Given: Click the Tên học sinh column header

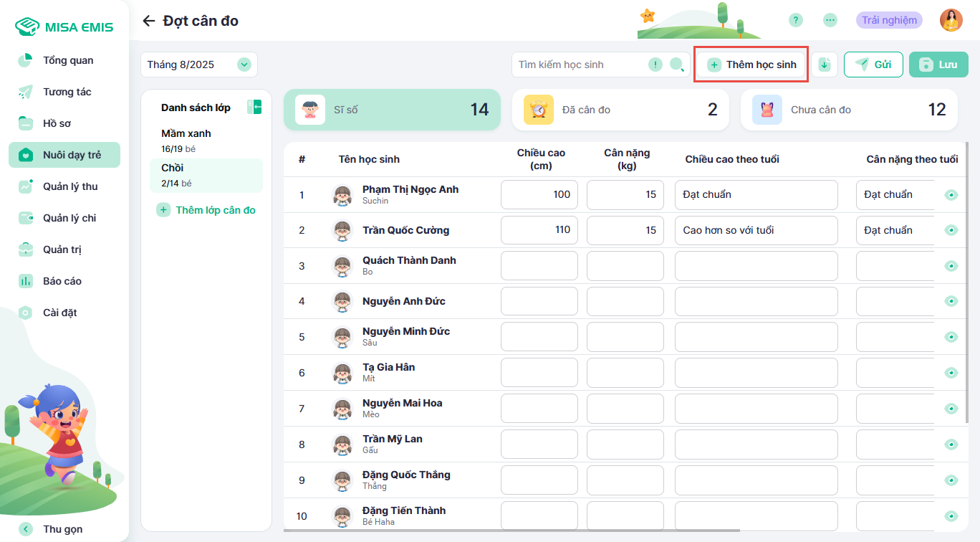Looking at the screenshot, I should (x=369, y=159).
